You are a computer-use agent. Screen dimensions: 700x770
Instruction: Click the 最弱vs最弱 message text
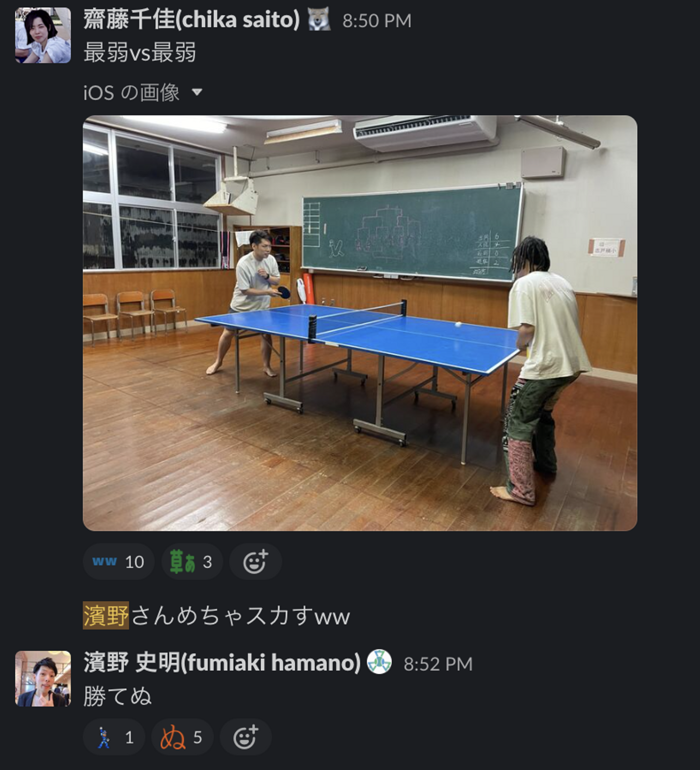tap(140, 52)
